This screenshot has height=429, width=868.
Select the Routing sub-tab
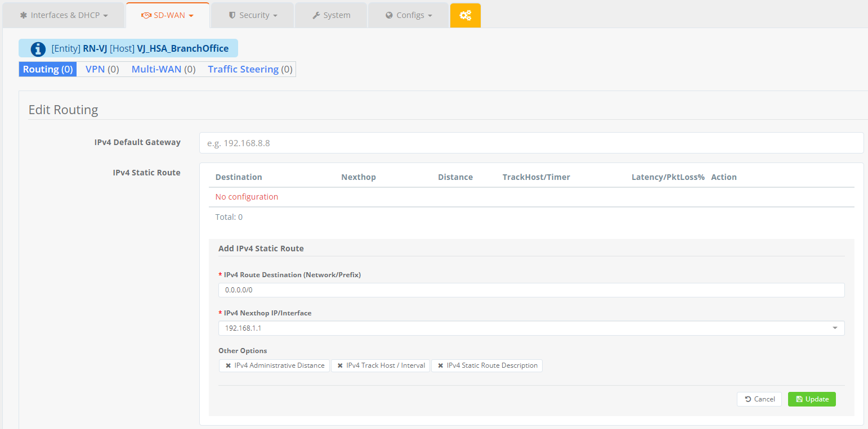click(48, 69)
